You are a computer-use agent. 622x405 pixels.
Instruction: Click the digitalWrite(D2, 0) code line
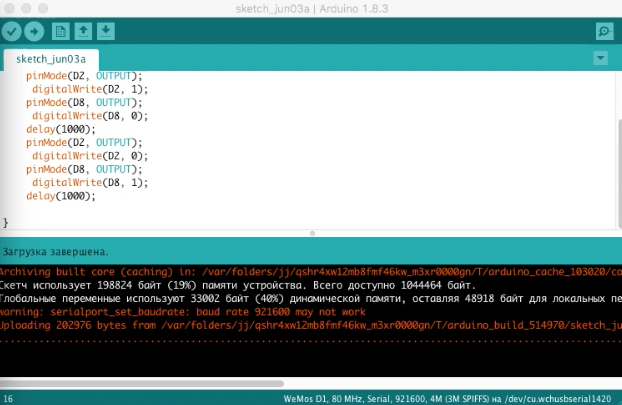point(90,156)
